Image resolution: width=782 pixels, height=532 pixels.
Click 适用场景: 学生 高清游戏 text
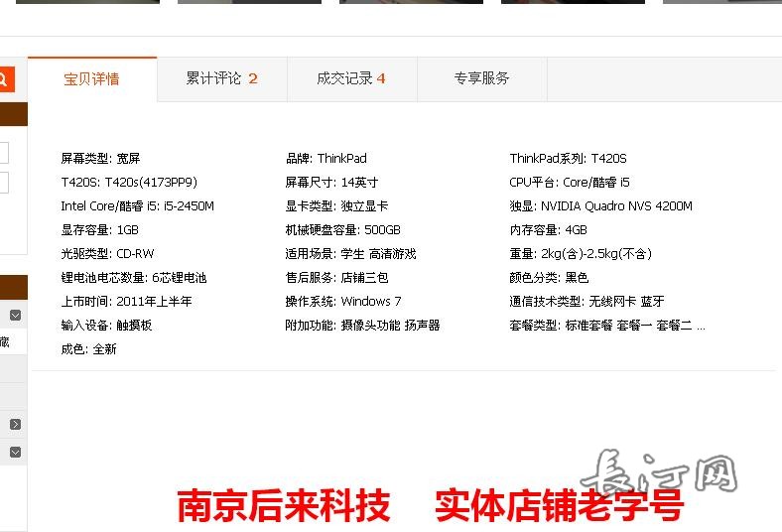point(350,254)
